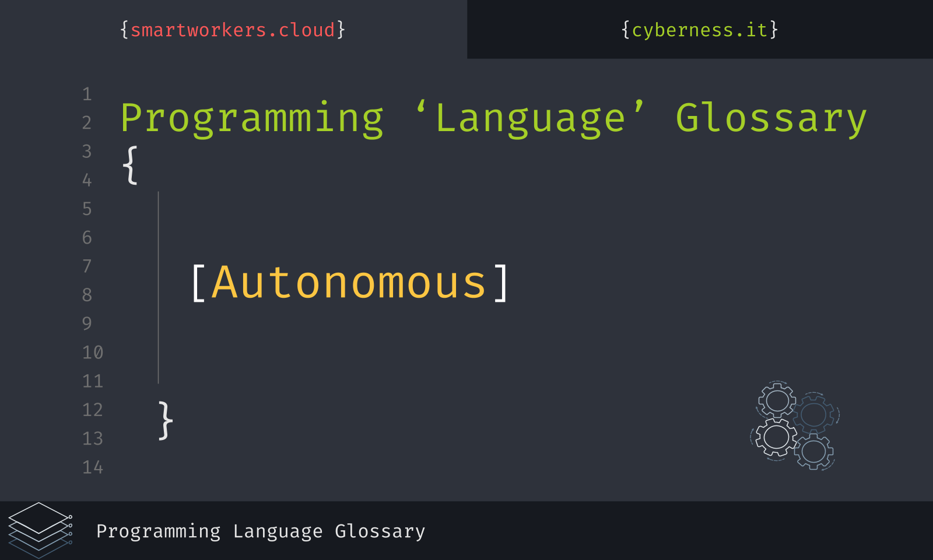Click line number 8
Screen dimensions: 933x560
pyautogui.click(x=87, y=295)
